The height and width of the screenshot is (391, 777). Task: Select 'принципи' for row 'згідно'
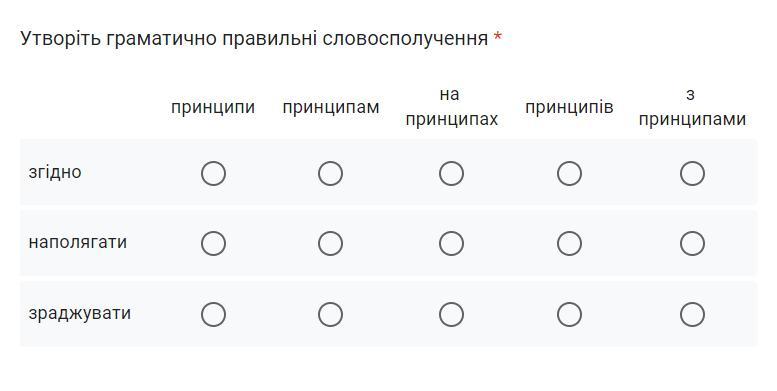(x=213, y=173)
